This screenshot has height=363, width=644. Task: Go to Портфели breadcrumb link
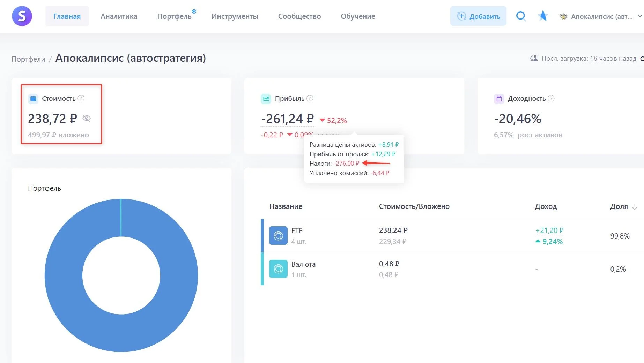[x=28, y=59]
